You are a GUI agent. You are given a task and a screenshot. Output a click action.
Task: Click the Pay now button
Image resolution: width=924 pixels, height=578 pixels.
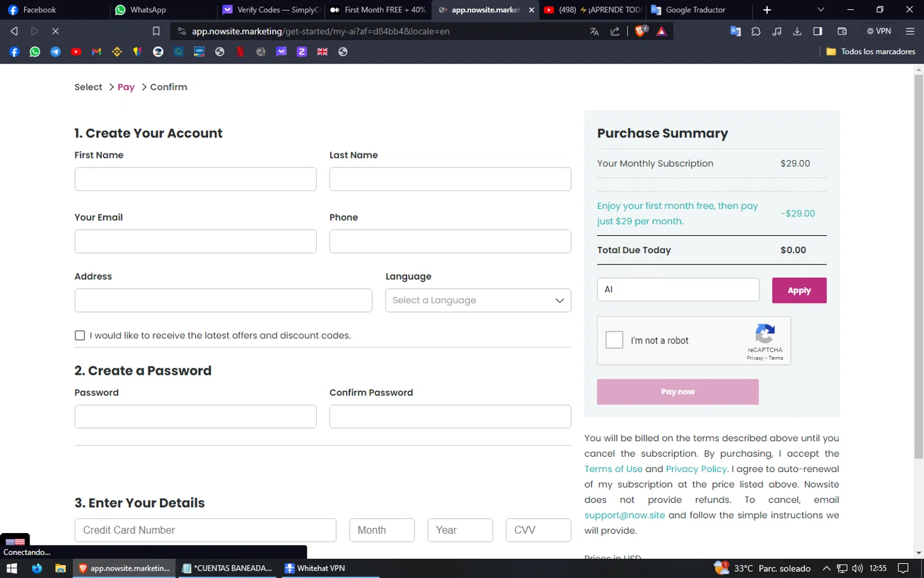click(x=678, y=392)
